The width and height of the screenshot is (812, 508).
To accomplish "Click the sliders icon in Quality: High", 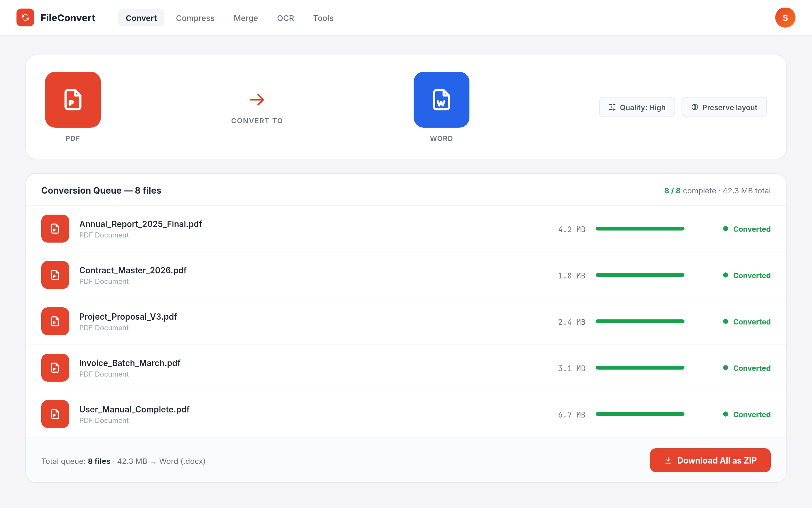I will [612, 107].
